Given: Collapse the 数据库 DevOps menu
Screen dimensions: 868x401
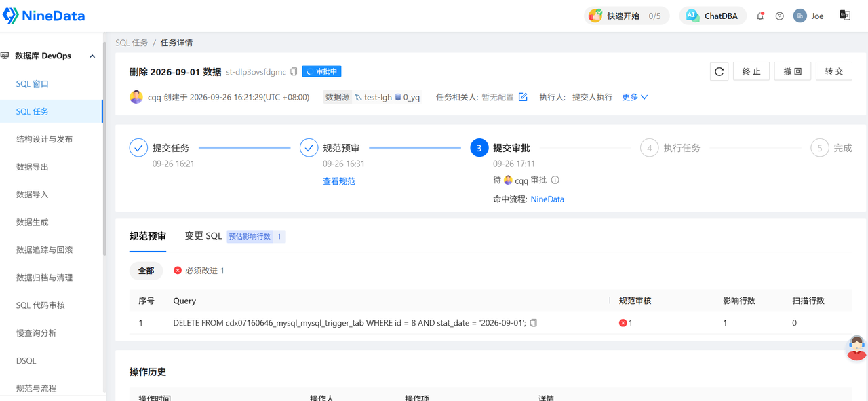Looking at the screenshot, I should pyautogui.click(x=92, y=56).
